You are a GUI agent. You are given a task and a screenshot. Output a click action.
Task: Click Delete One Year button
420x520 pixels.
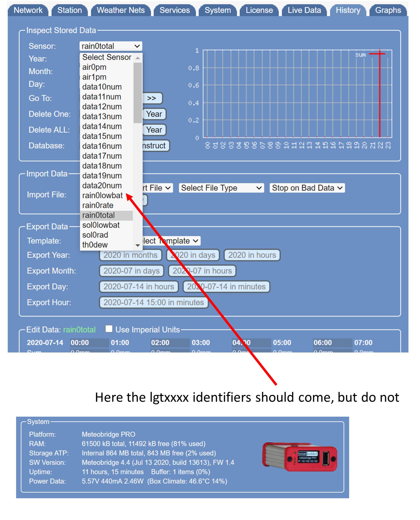[154, 114]
